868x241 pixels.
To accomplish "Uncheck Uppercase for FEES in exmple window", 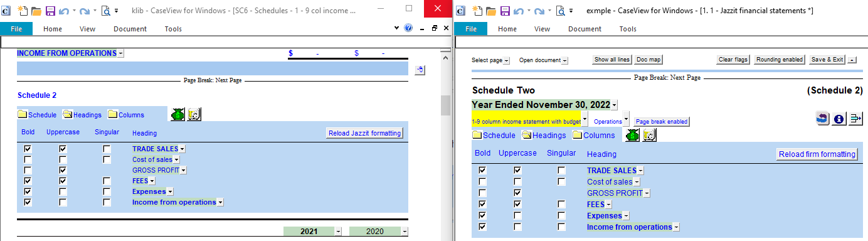I will click(x=517, y=204).
